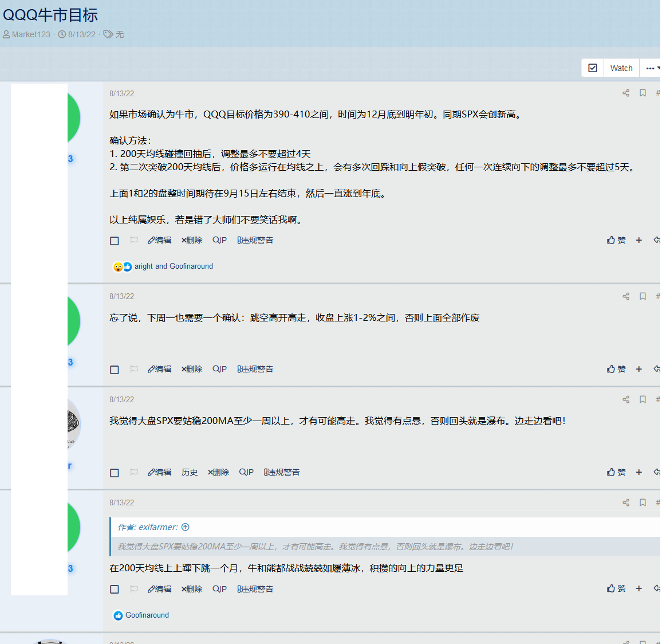Report flag on the 忘了说 post
Screen dimensions: 666x644
134,369
